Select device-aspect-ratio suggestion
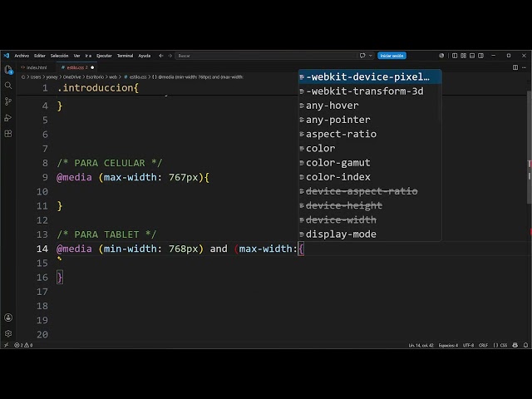Screen dimensions: 532x399 pos(370,191)
